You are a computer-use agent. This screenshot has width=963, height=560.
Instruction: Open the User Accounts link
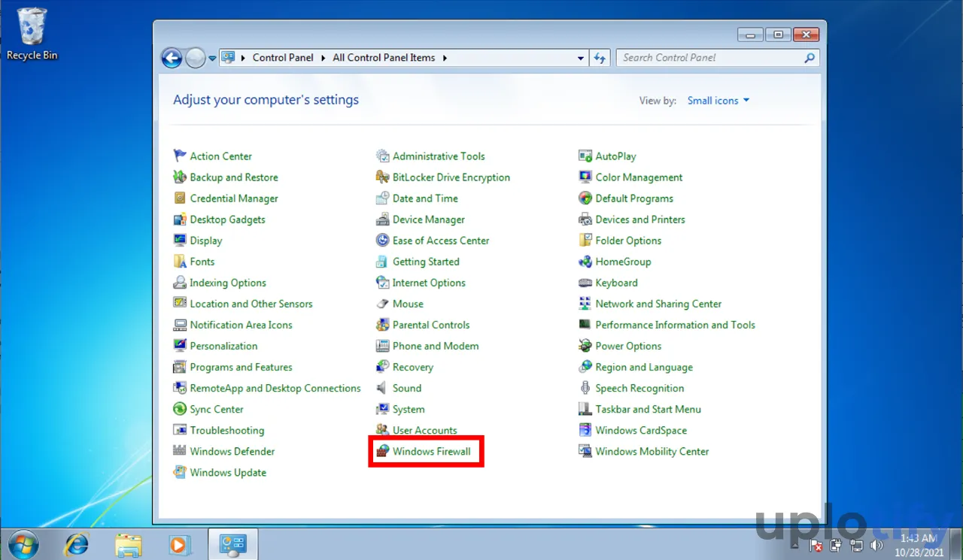(424, 430)
